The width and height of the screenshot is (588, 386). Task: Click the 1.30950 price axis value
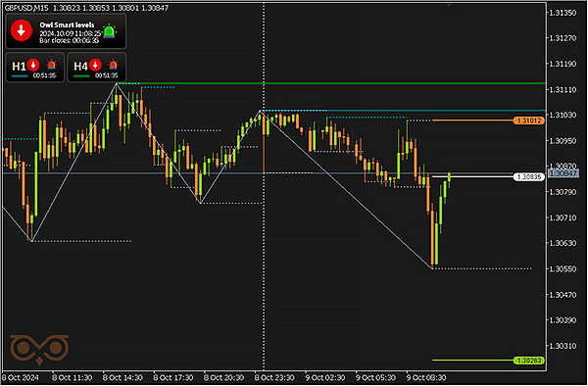pyautogui.click(x=563, y=141)
